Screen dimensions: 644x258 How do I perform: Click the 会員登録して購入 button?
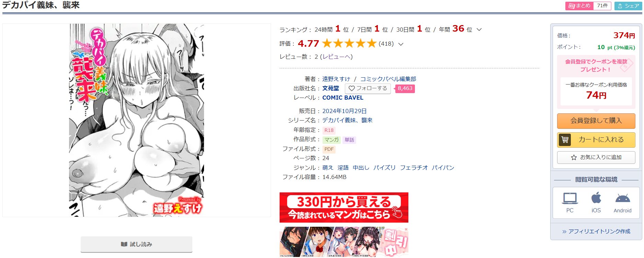[x=596, y=121]
